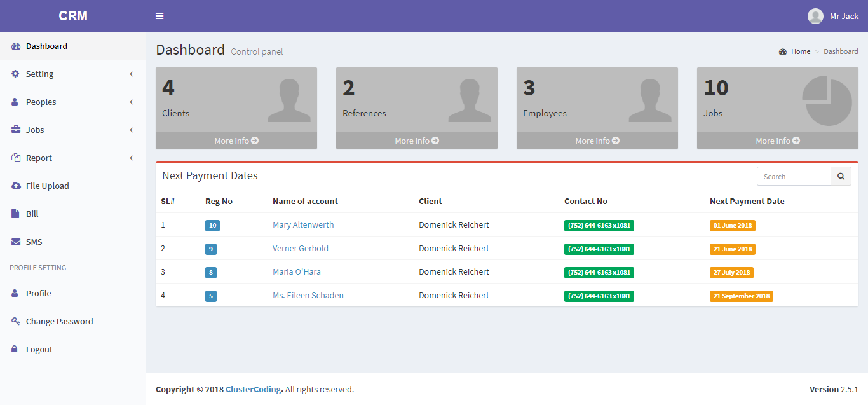Click the Home breadcrumb link
Viewport: 868px width, 405px height.
click(x=800, y=51)
